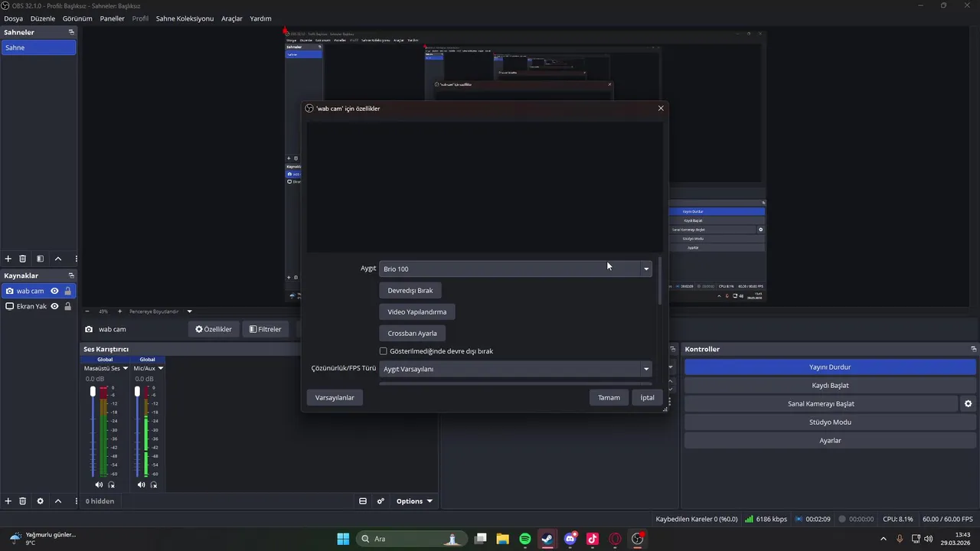Open virtual camera settings gear
The width and height of the screenshot is (980, 551).
pos(968,403)
